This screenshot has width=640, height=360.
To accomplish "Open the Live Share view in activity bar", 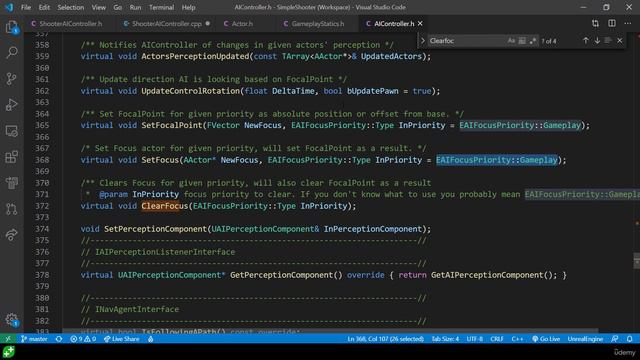I will tap(12, 235).
